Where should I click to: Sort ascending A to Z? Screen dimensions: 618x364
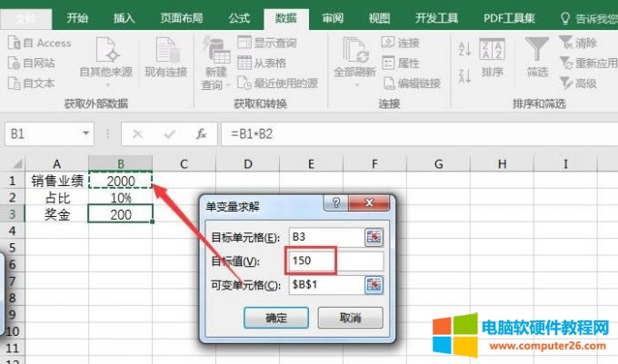click(x=464, y=49)
